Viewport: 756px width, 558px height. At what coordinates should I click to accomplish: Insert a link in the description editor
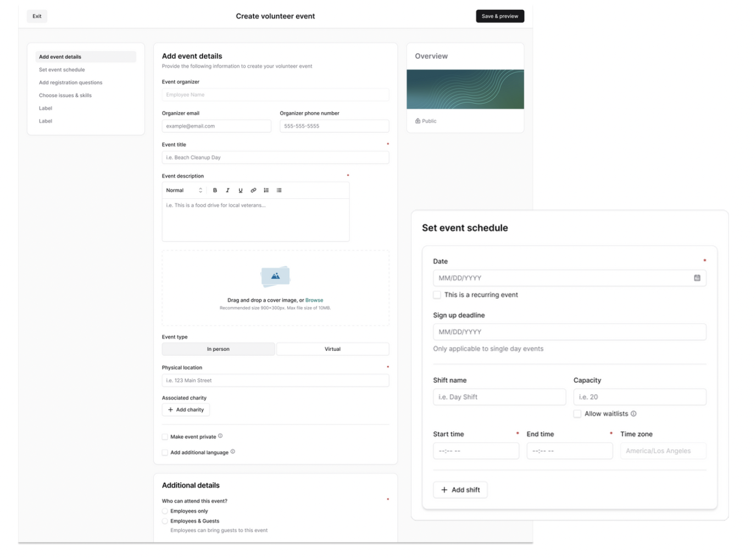(x=253, y=191)
